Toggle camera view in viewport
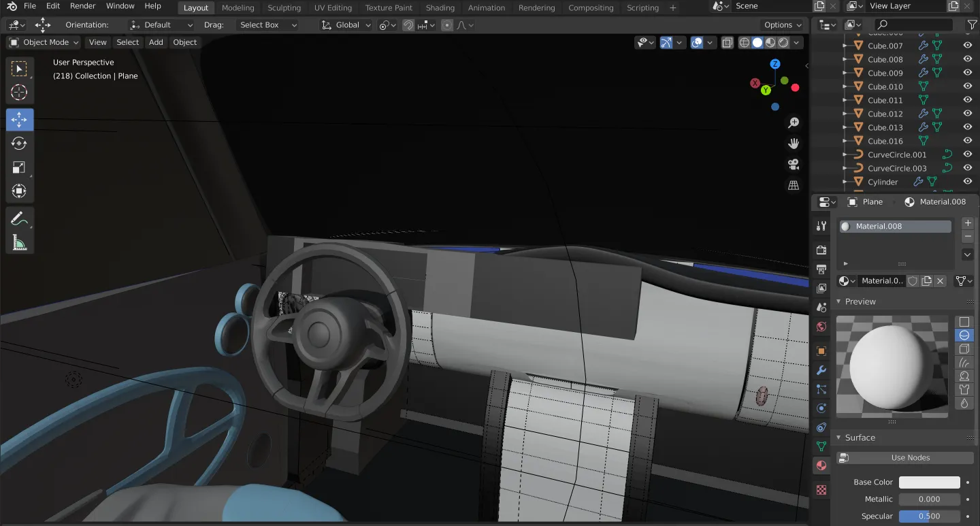 794,165
